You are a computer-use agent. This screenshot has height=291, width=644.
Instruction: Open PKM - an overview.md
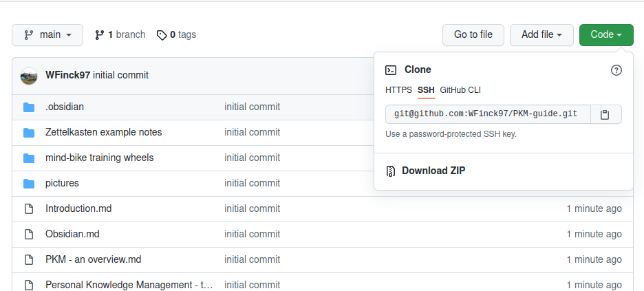(94, 259)
